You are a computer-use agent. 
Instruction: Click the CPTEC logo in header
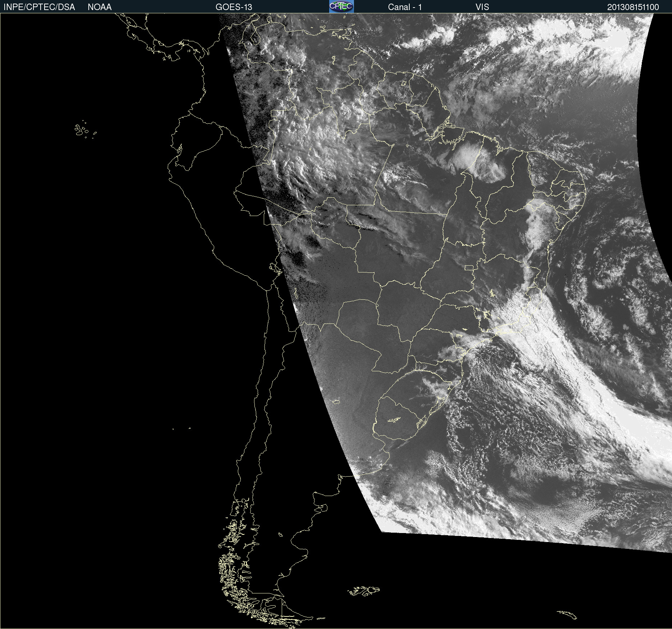click(x=341, y=6)
